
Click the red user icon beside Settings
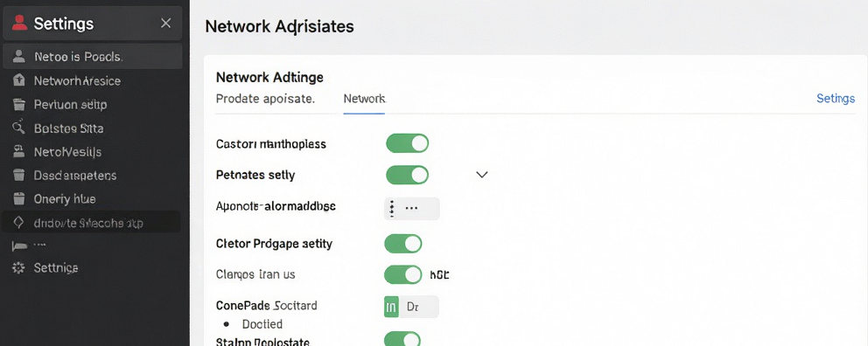click(19, 23)
